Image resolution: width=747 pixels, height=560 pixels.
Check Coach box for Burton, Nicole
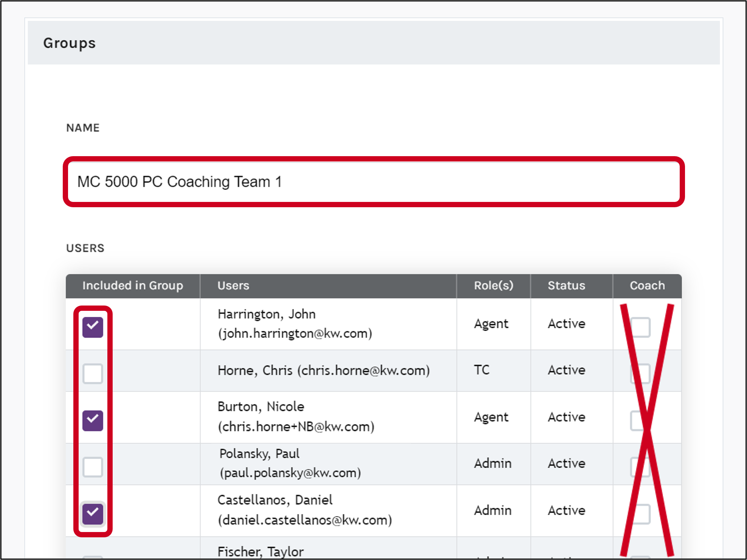click(x=640, y=420)
